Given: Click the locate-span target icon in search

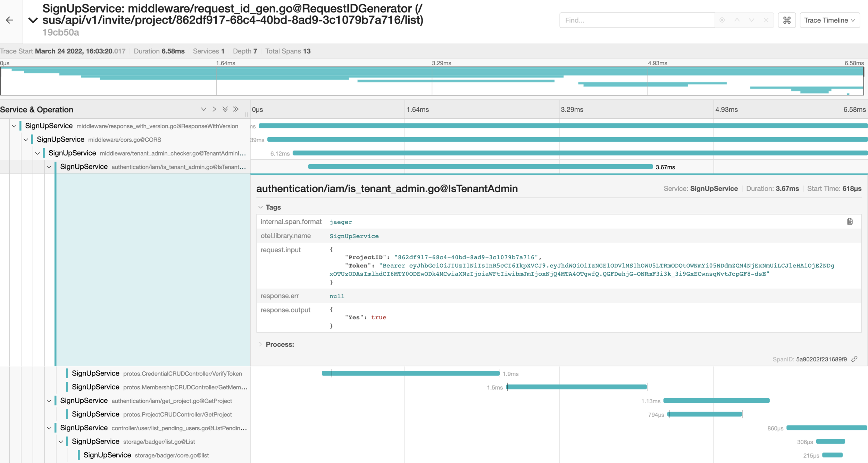Looking at the screenshot, I should pos(722,20).
